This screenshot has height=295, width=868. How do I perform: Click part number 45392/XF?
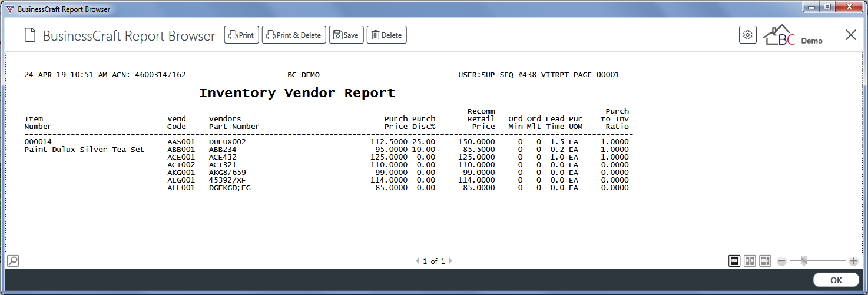[x=227, y=180]
